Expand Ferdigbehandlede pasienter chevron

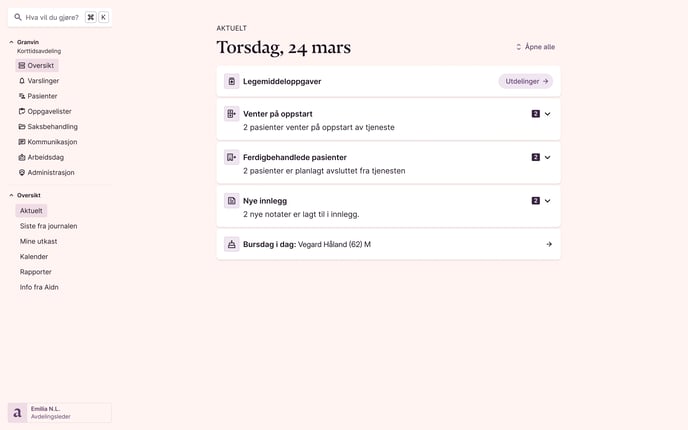(x=548, y=157)
